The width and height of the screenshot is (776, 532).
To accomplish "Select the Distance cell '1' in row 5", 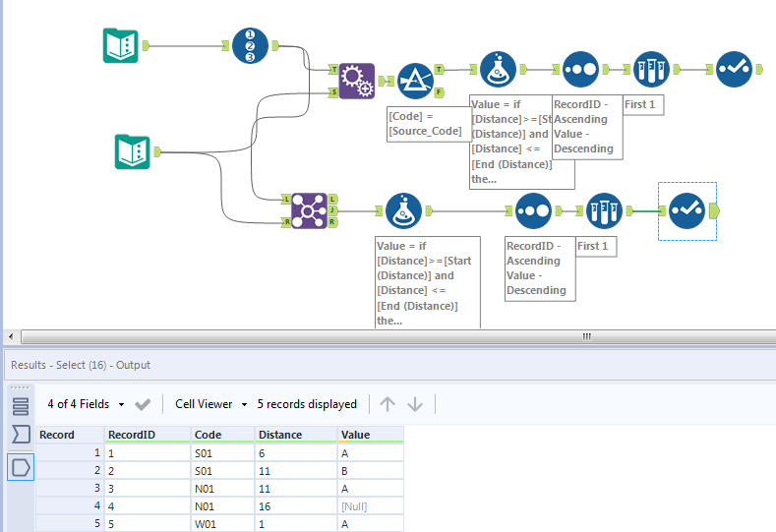I will point(296,524).
